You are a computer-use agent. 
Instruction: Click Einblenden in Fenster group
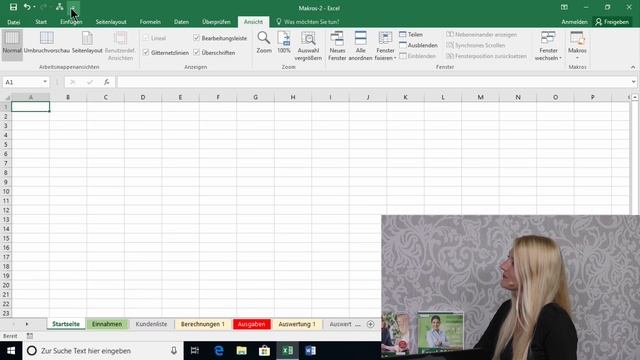pyautogui.click(x=417, y=56)
